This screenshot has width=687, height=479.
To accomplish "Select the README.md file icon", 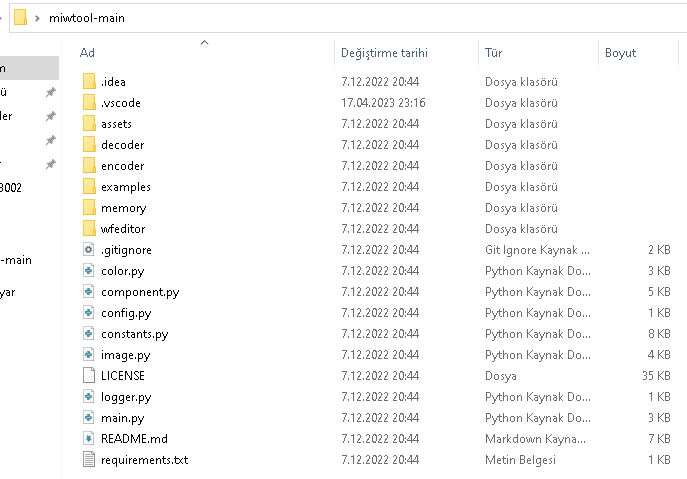I will pos(88,439).
